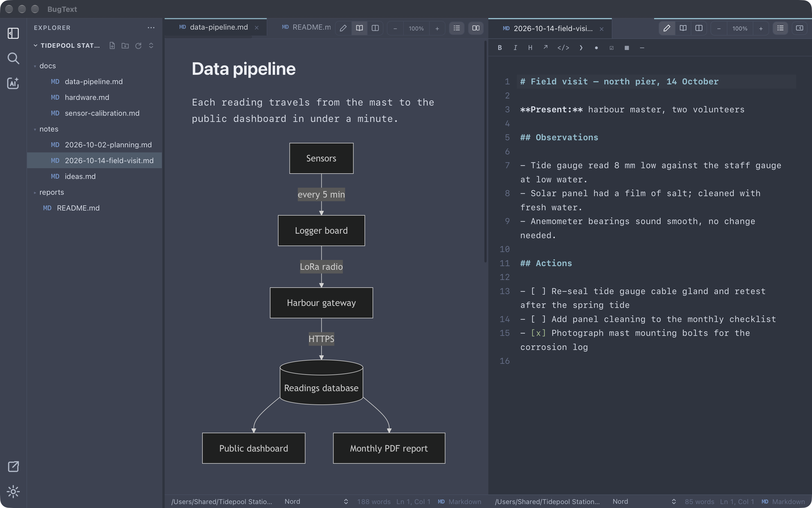Close the 2026-10-14-field-visi... tab
The width and height of the screenshot is (812, 508).
602,29
